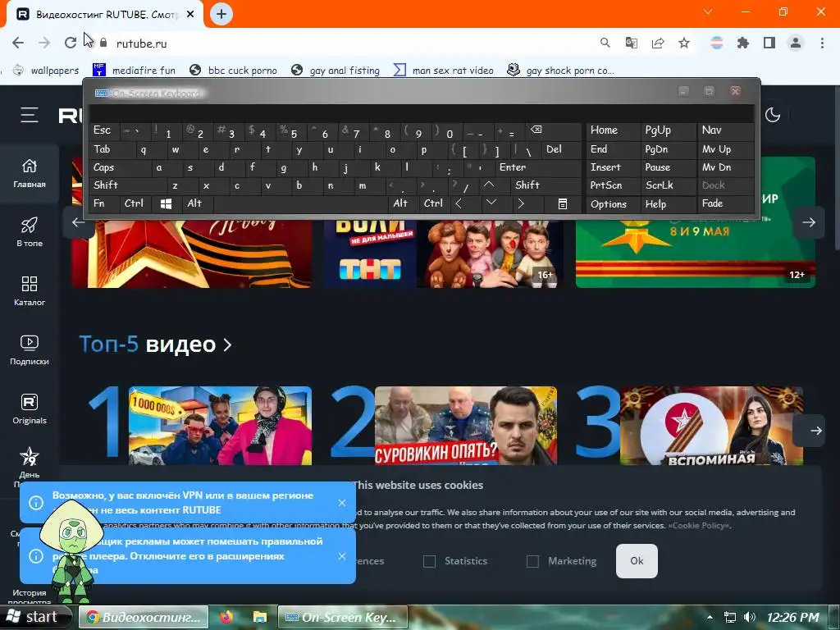Tick the Statistics cookie checkbox
Viewport: 840px width, 630px height.
tap(429, 561)
